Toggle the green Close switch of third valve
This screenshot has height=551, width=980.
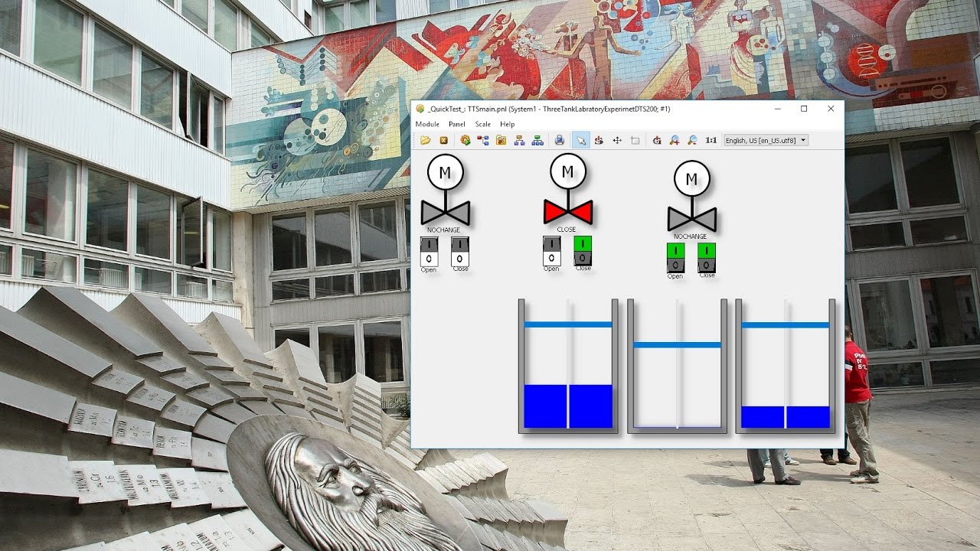[x=707, y=257]
